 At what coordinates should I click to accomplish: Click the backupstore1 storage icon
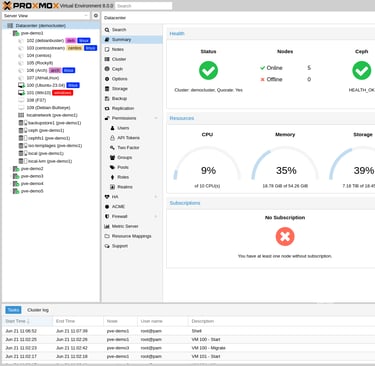click(23, 123)
